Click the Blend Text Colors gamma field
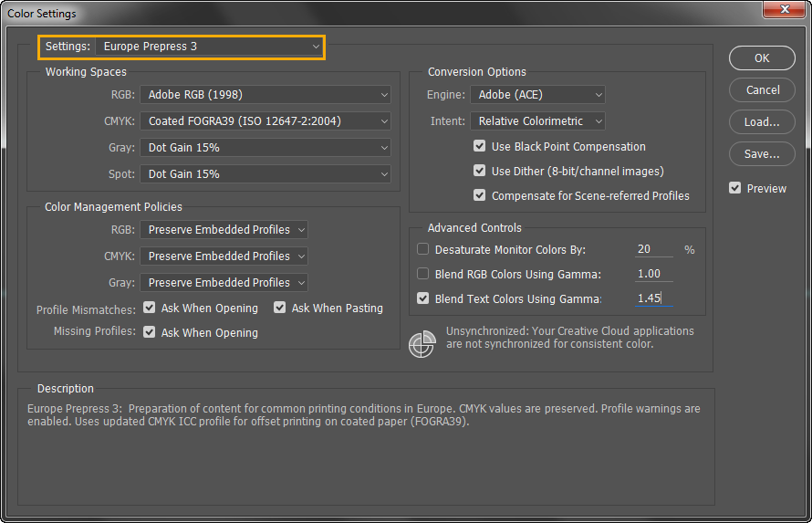The image size is (812, 523). pos(653,298)
